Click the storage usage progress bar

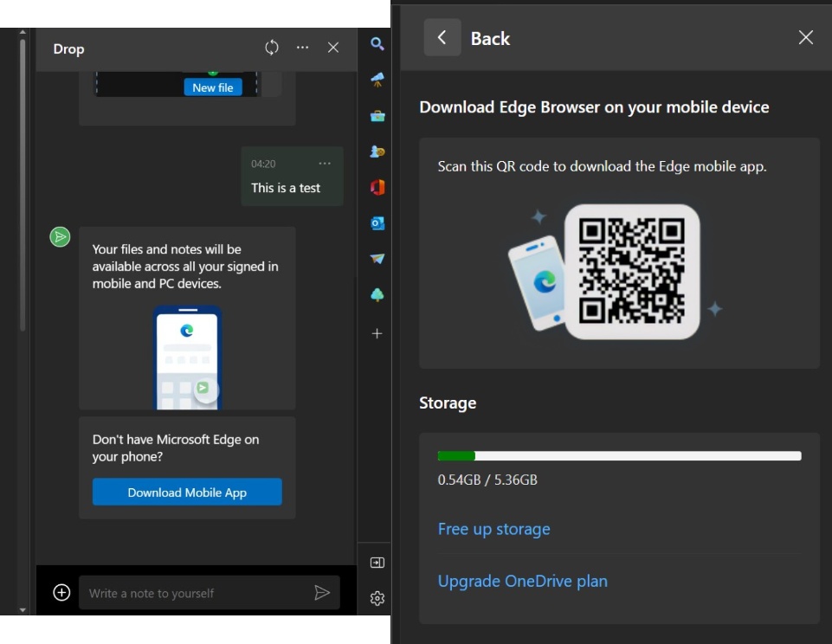click(619, 456)
